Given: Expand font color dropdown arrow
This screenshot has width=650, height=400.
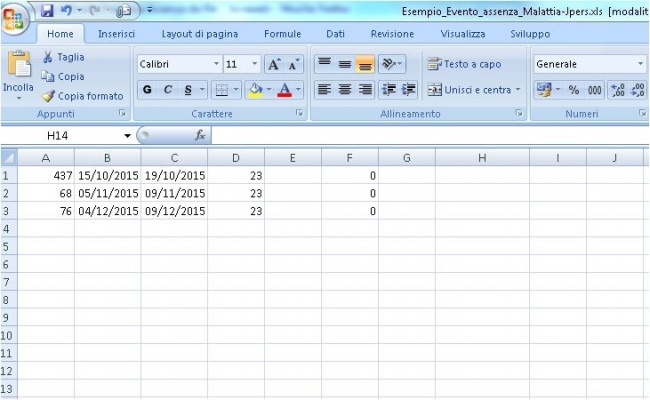Looking at the screenshot, I should point(298,90).
